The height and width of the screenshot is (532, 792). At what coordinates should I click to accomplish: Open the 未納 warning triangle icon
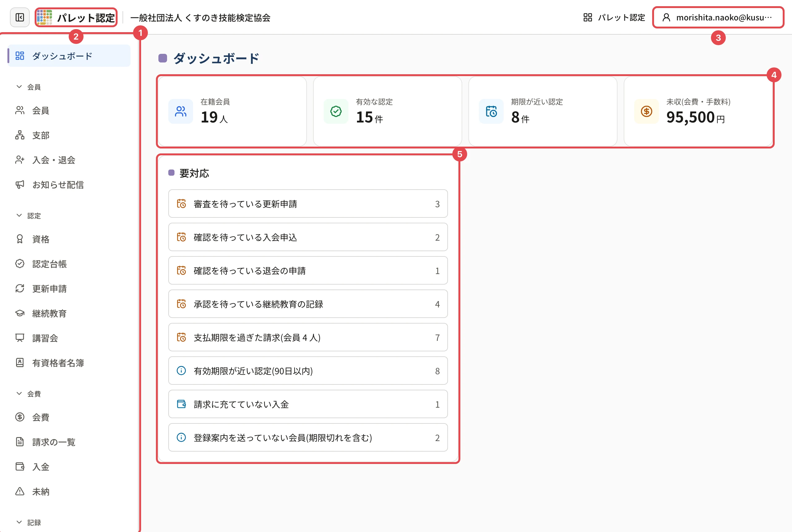click(20, 491)
